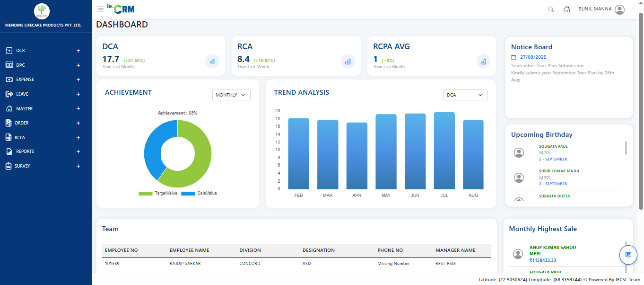Click the search icon in top bar
Viewport: 644px width, 285px height.
[550, 9]
